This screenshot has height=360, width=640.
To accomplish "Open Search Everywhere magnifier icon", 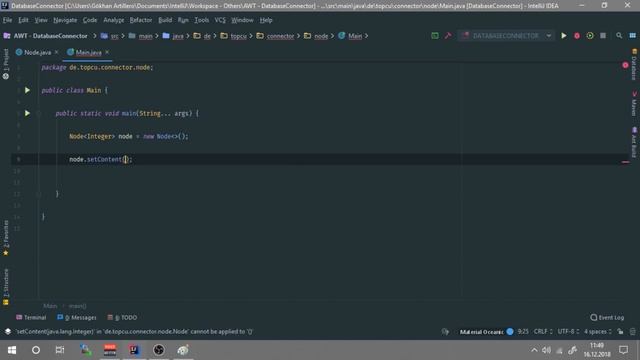I will click(x=619, y=36).
